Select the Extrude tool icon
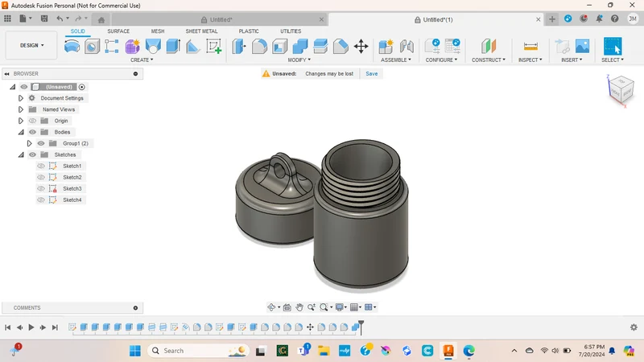The height and width of the screenshot is (362, 644). [x=173, y=46]
